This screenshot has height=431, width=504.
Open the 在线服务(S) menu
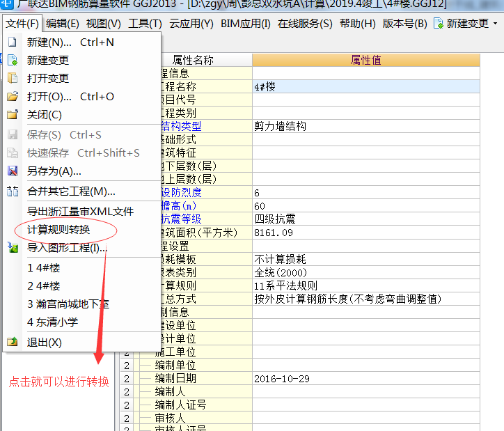tap(305, 24)
